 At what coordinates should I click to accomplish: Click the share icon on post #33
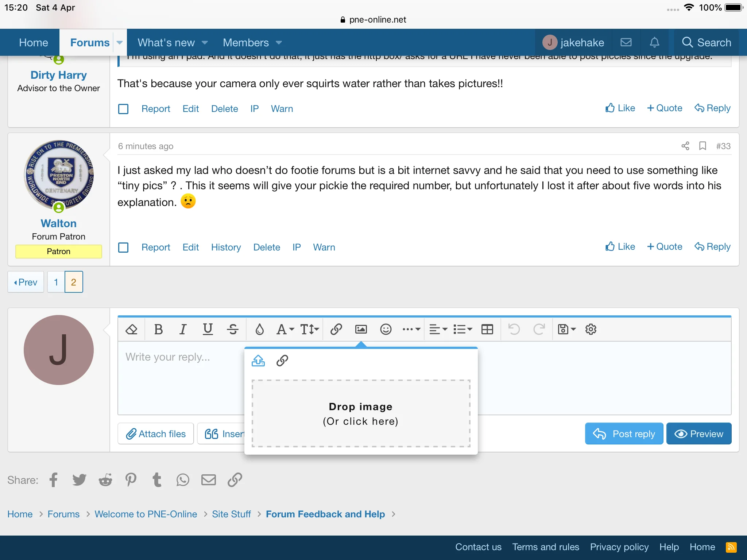(x=685, y=146)
